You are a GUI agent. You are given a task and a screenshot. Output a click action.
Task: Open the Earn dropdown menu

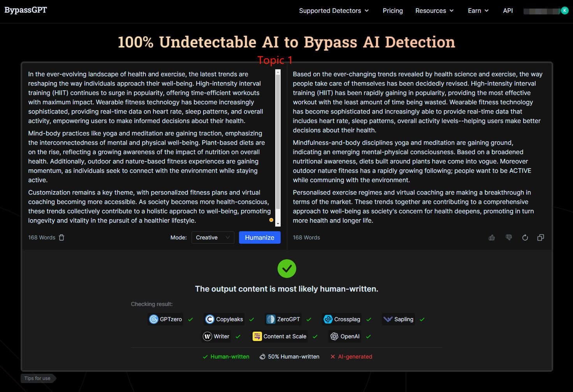click(x=478, y=11)
